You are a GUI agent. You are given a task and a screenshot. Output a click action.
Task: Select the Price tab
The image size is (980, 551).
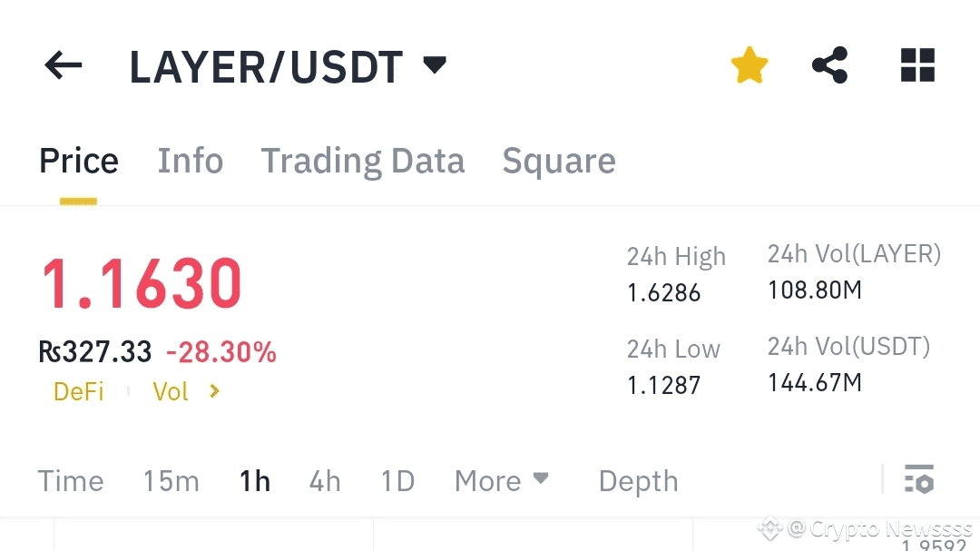tap(79, 161)
